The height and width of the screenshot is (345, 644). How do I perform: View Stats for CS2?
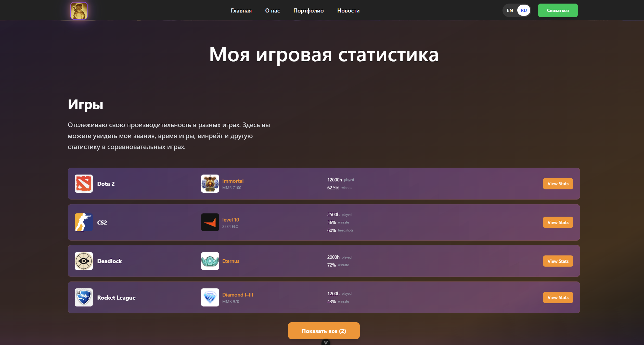(x=558, y=222)
